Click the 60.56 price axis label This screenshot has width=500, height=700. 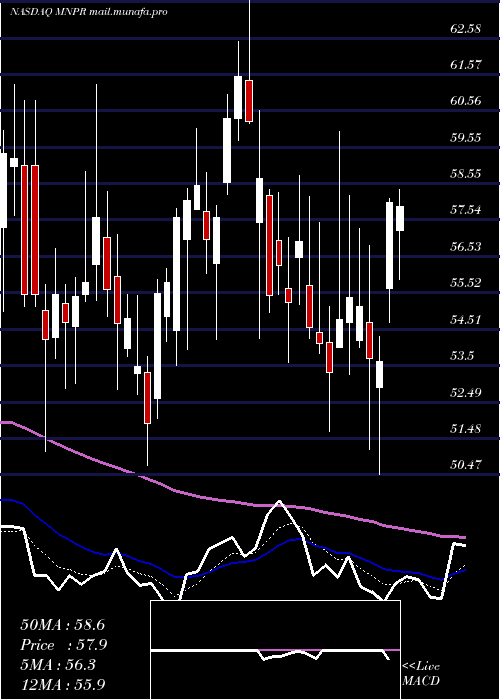pos(466,101)
